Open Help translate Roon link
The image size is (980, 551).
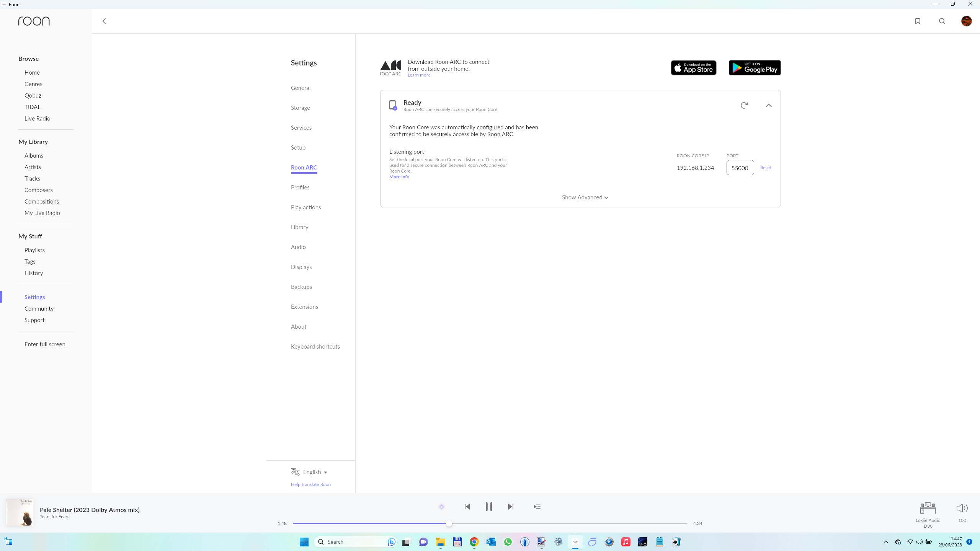pyautogui.click(x=310, y=484)
